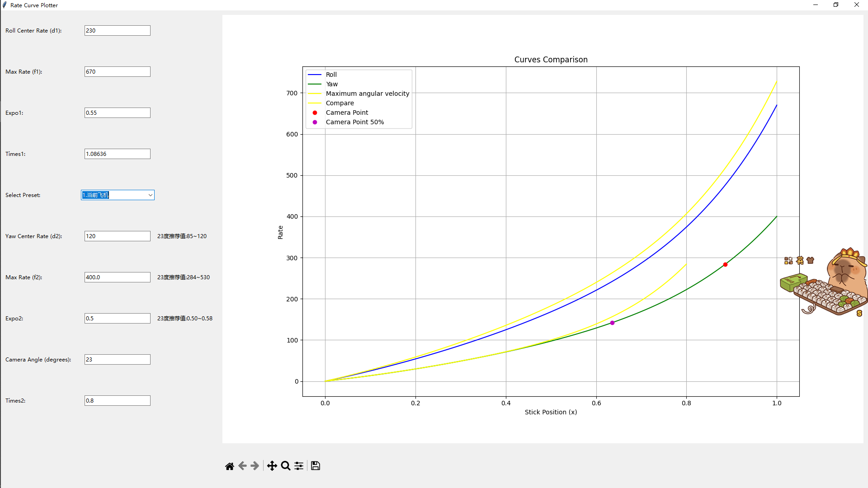The image size is (868, 488).
Task: Click the Roll Center Rate input field
Action: coord(117,31)
